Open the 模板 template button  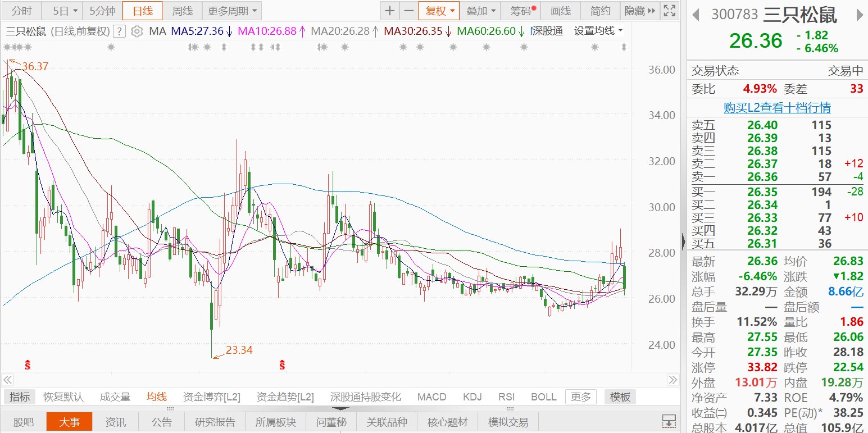(x=620, y=397)
